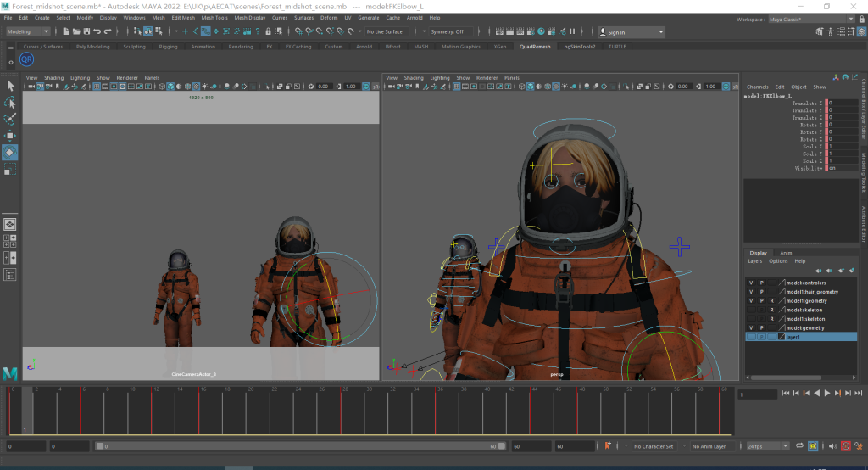This screenshot has height=470, width=868.
Task: Click the help question mark status icon
Action: tap(258, 31)
